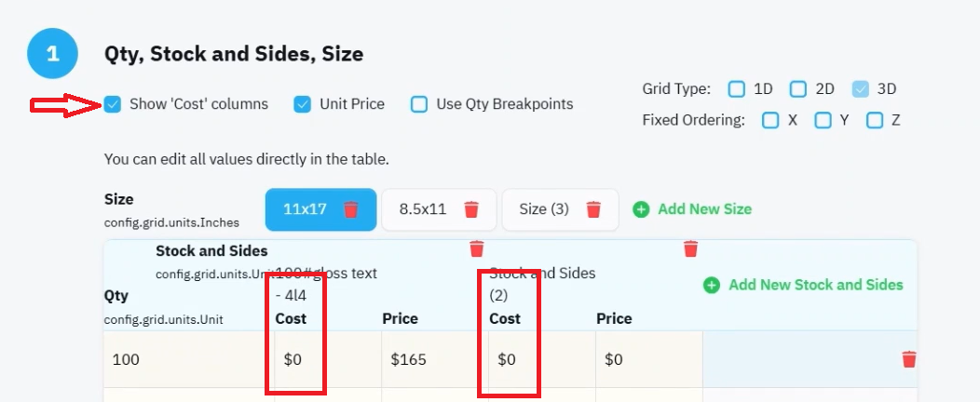
Task: Delete the quantity 100 row
Action: [909, 359]
